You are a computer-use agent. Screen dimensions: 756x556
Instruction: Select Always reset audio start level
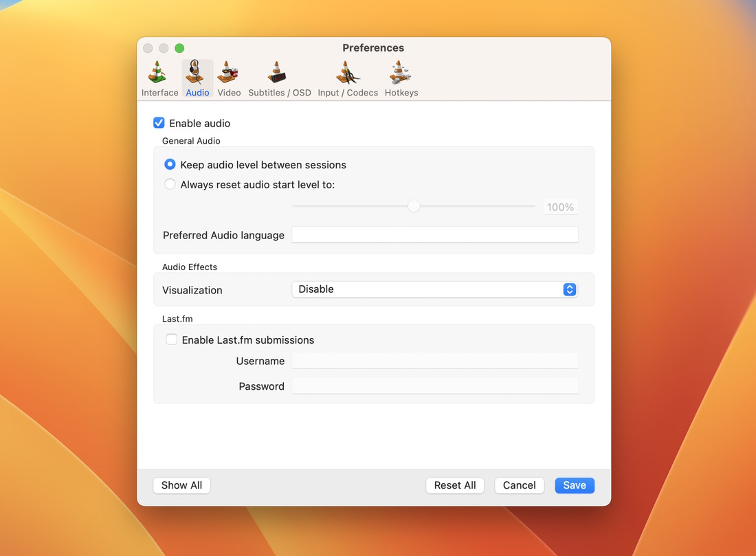(x=170, y=184)
